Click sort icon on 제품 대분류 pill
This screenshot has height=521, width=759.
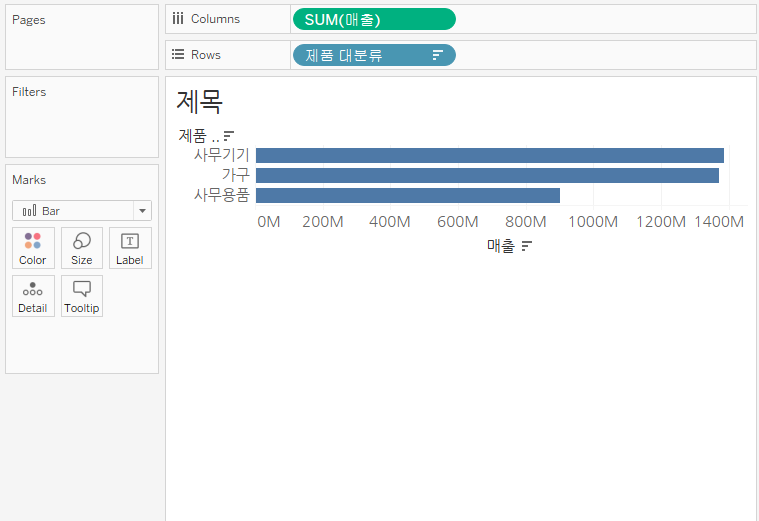437,55
